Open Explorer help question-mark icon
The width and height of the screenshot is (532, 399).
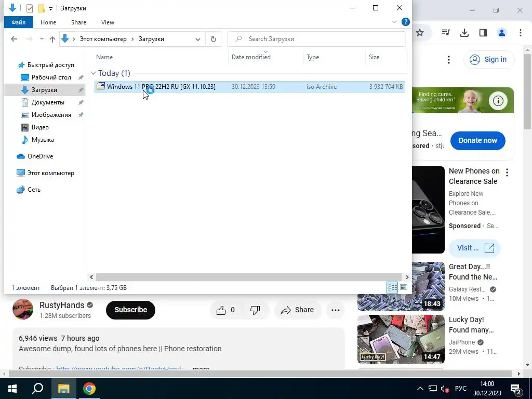(405, 22)
